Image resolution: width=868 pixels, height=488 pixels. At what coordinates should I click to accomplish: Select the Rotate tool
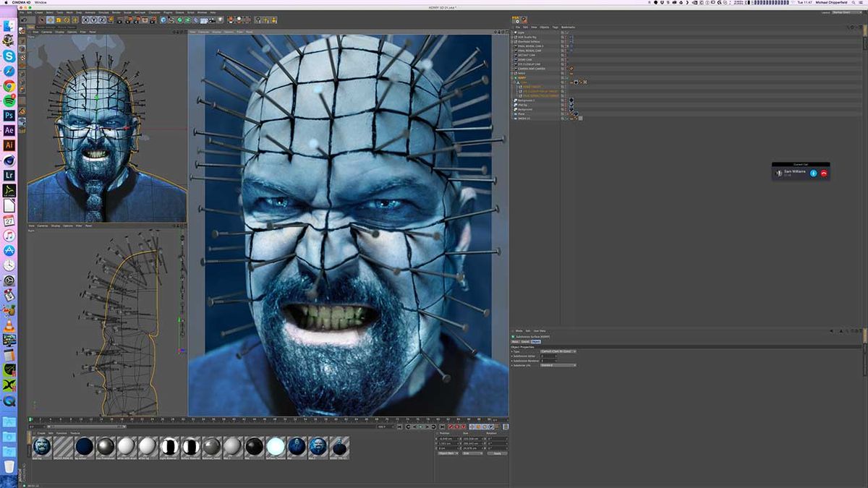coord(66,20)
